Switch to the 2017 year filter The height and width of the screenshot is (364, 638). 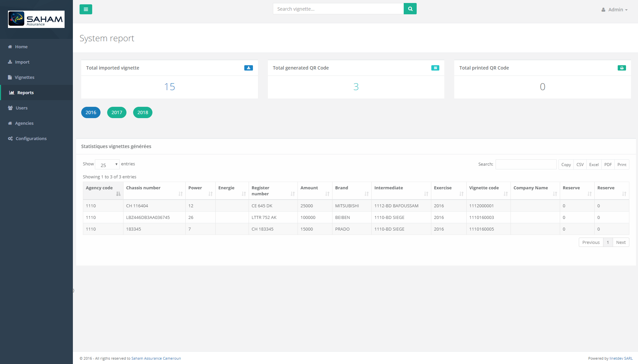pos(117,112)
